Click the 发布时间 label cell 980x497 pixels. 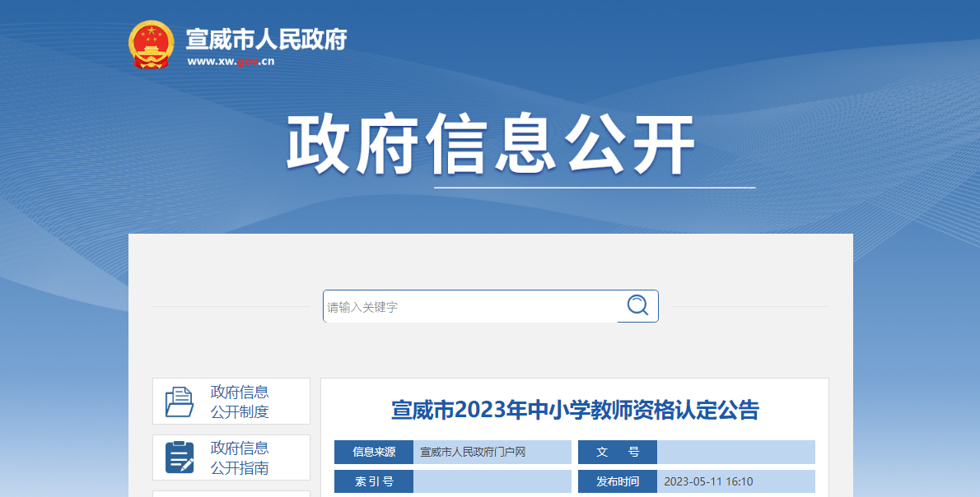pyautogui.click(x=618, y=481)
